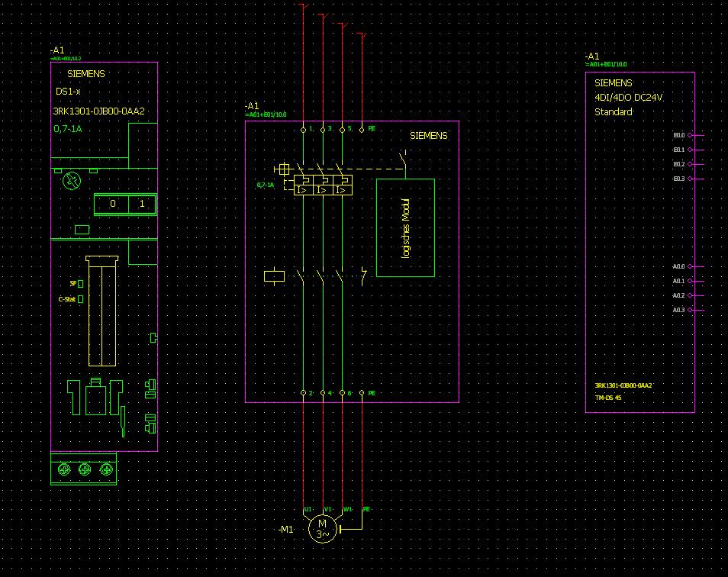
Task: Click the W1 motor connection label
Action: point(348,509)
